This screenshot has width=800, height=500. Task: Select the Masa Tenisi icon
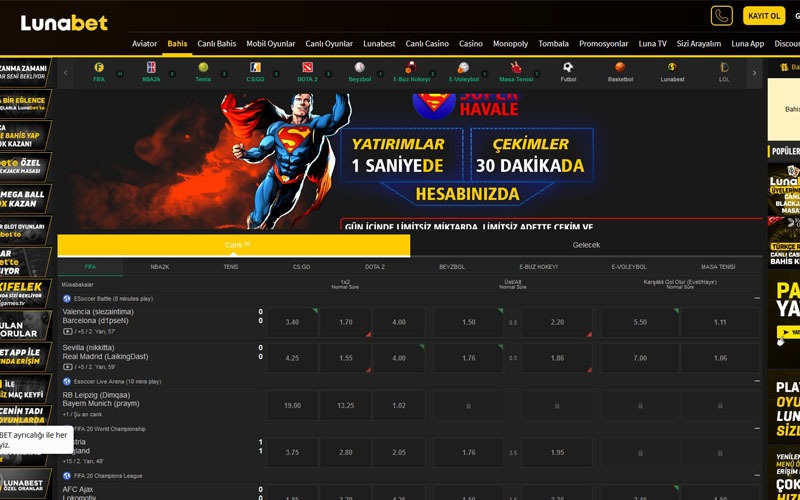point(516,67)
